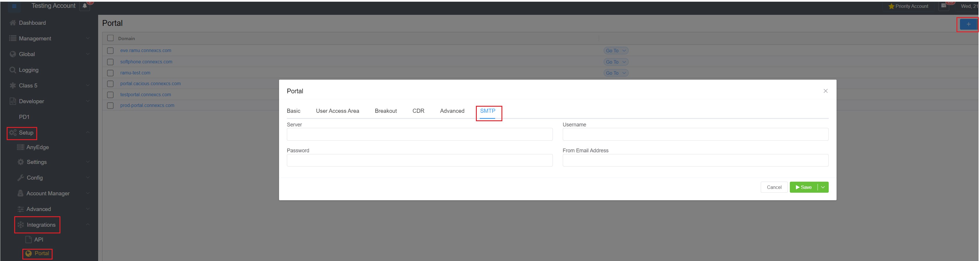The height and width of the screenshot is (261, 980).
Task: Click the AnyEdge sidebar icon
Action: [21, 147]
